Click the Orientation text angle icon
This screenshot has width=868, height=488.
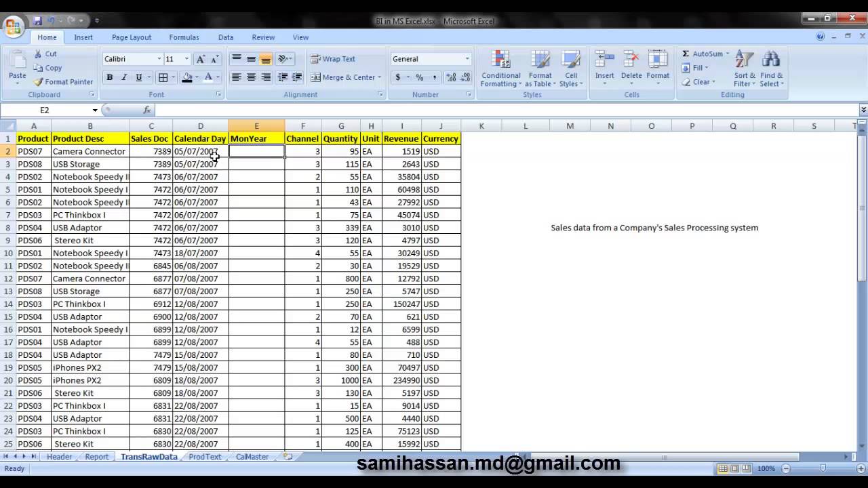pos(283,59)
